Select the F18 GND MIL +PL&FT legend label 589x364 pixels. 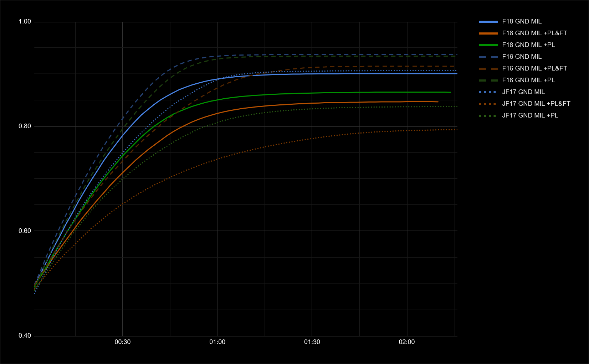click(534, 33)
